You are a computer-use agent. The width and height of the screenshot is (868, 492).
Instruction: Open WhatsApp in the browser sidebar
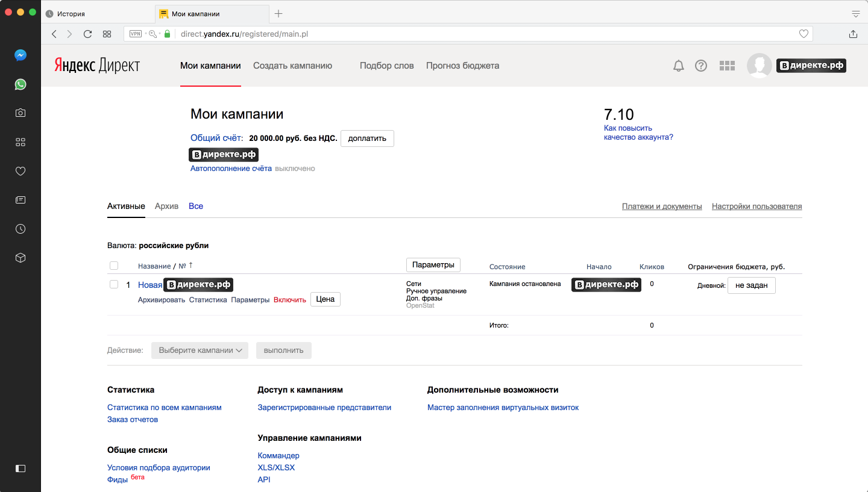(20, 84)
